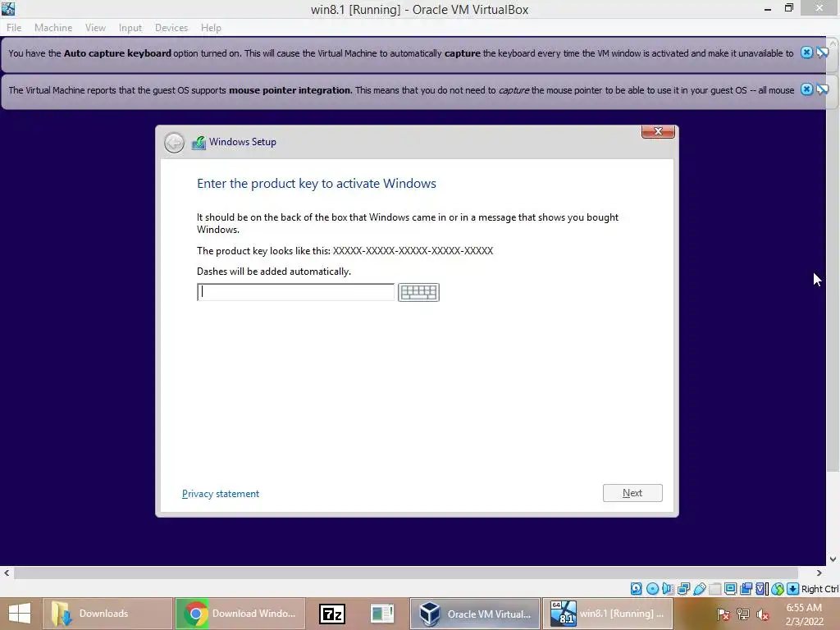Click the Action Center flag tray icon
The height and width of the screenshot is (630, 840).
[724, 614]
